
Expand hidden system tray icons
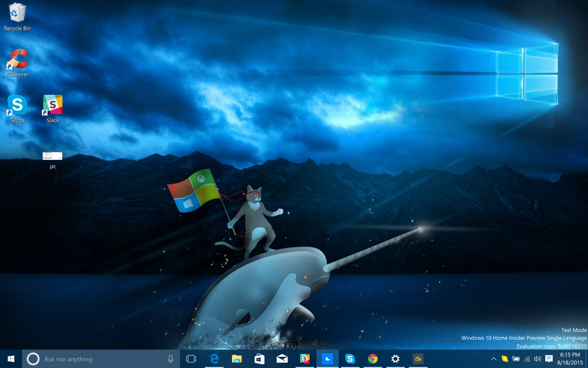tap(494, 359)
